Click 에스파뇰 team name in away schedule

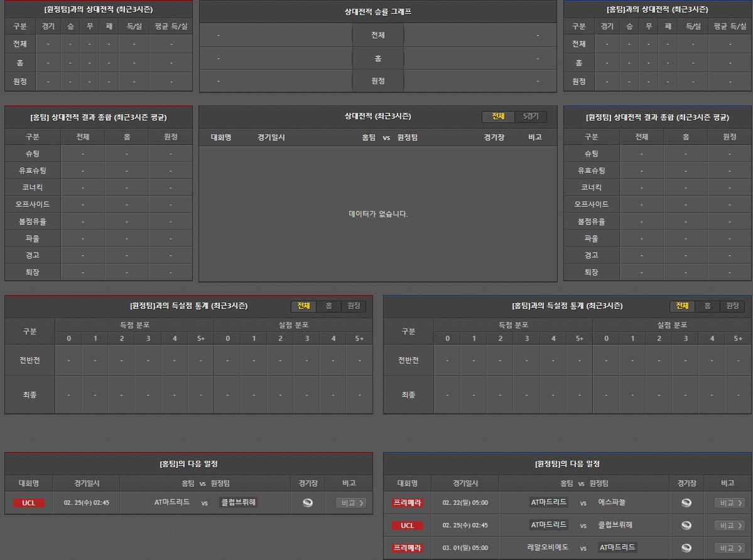click(x=612, y=502)
